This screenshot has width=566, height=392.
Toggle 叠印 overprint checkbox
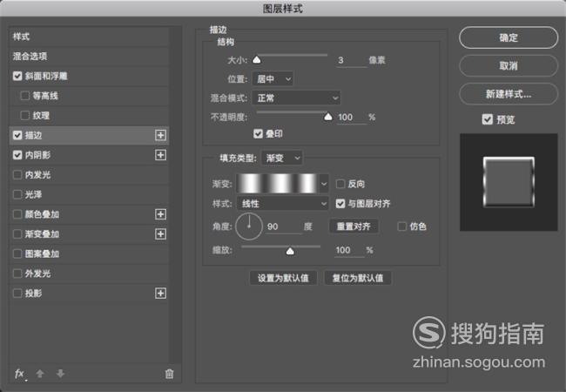tap(258, 134)
